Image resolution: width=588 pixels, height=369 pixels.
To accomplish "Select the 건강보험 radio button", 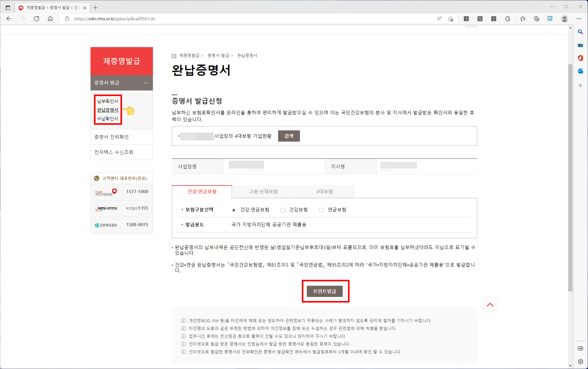I will point(283,210).
